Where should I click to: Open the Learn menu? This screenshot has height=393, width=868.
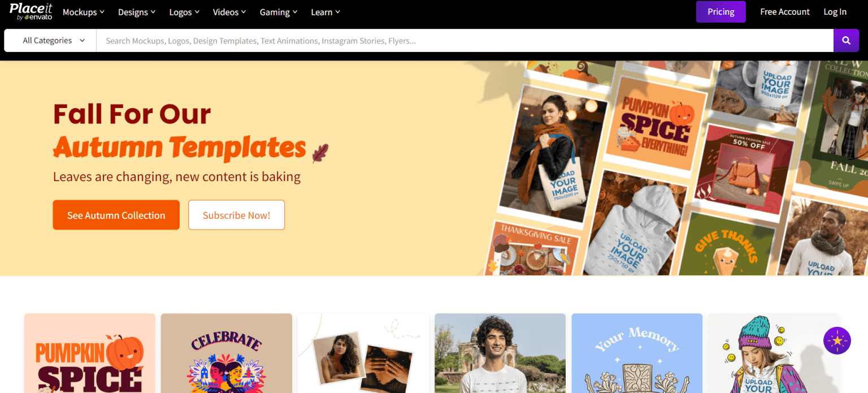pos(325,12)
